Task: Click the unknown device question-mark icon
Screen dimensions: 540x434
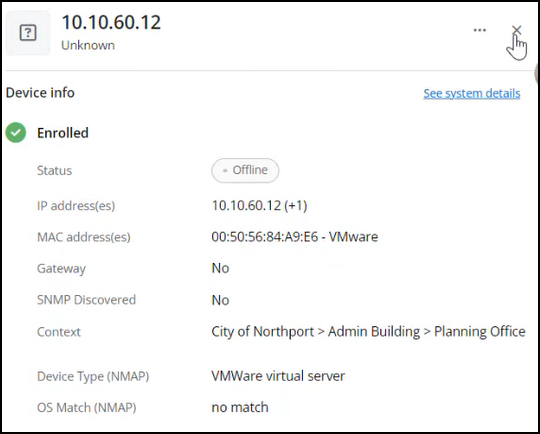Action: (28, 33)
